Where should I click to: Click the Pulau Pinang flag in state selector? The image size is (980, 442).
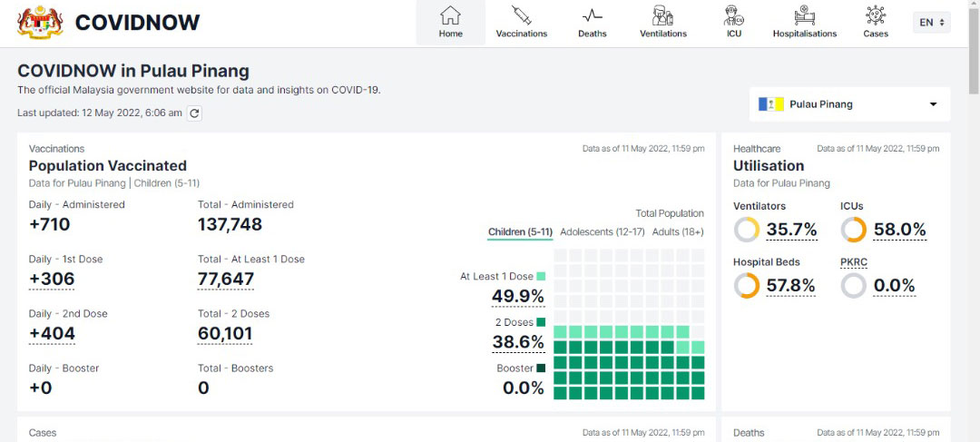[x=770, y=104]
